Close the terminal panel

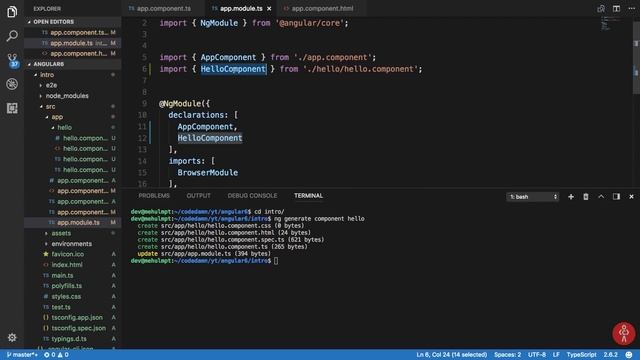click(x=631, y=197)
